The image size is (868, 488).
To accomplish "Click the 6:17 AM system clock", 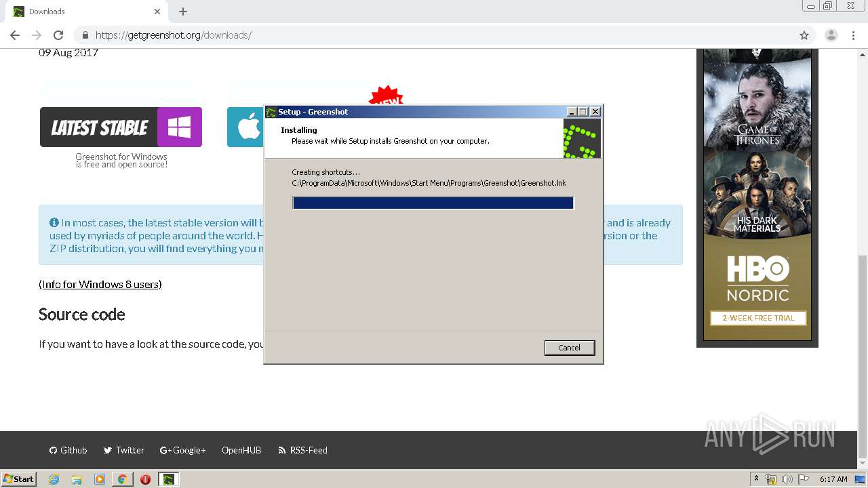I will (833, 479).
